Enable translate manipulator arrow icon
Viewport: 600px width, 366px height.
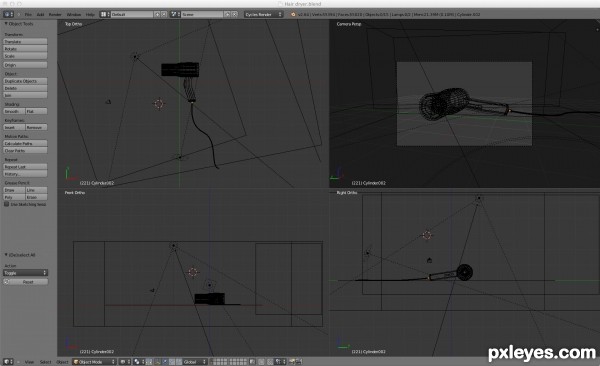coord(165,362)
